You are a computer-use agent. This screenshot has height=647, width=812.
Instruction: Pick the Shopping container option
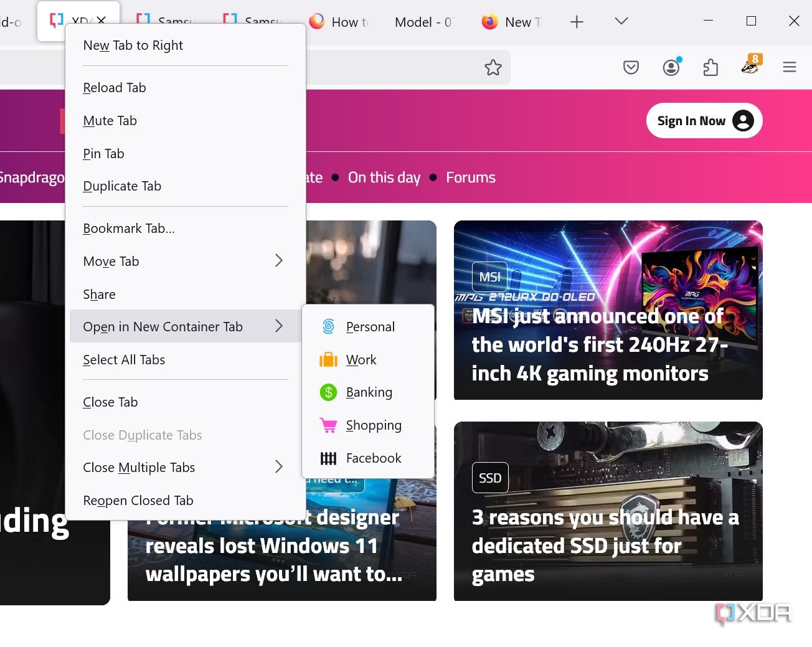[373, 425]
